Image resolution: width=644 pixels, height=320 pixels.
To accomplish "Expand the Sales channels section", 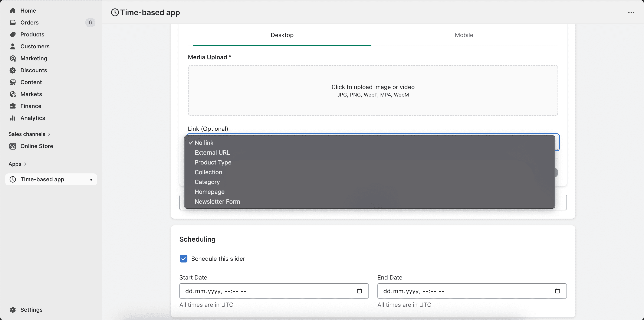I will click(30, 134).
